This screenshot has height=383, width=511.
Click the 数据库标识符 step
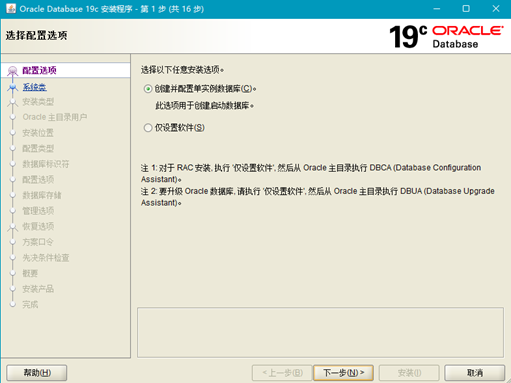click(46, 164)
